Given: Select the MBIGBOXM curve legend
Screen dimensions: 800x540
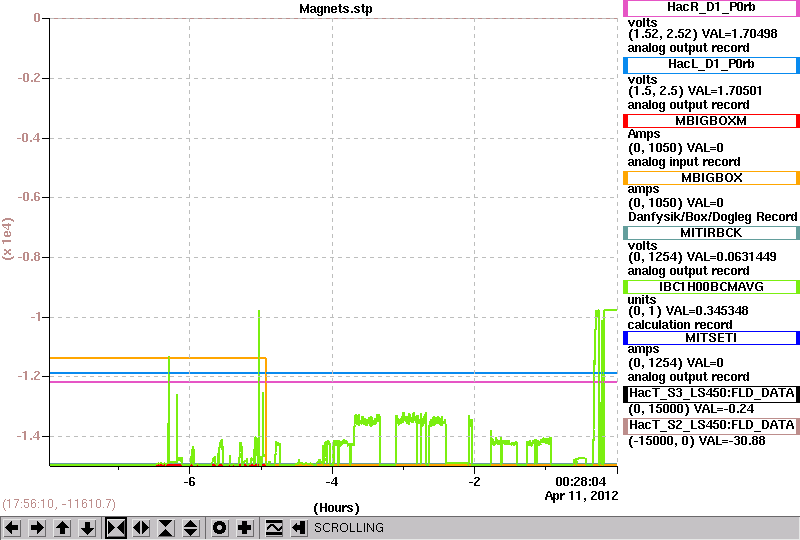Looking at the screenshot, I should (711, 121).
